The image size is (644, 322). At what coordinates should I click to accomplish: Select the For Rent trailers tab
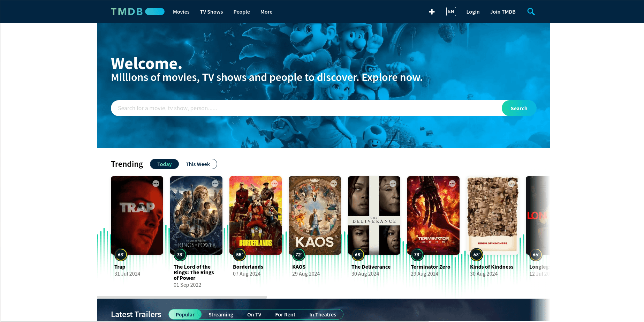pos(285,315)
